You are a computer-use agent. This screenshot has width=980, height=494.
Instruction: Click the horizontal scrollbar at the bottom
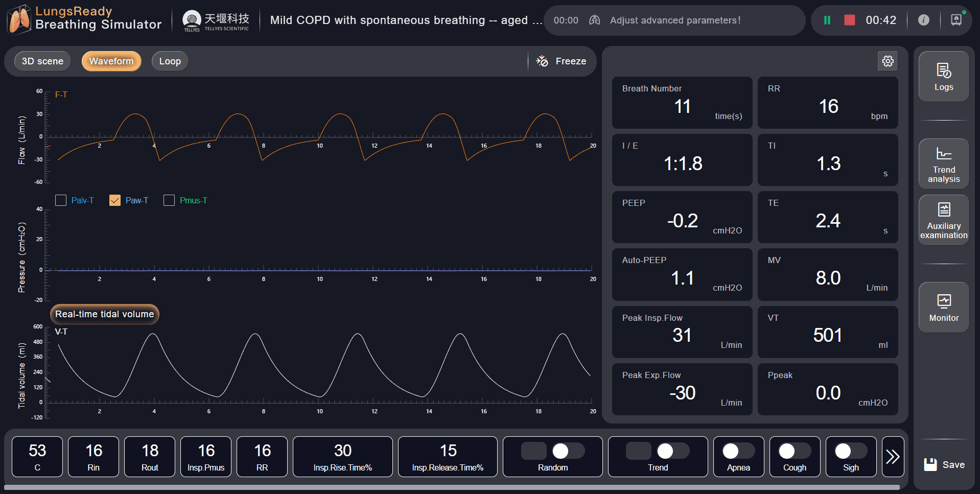(x=452, y=487)
